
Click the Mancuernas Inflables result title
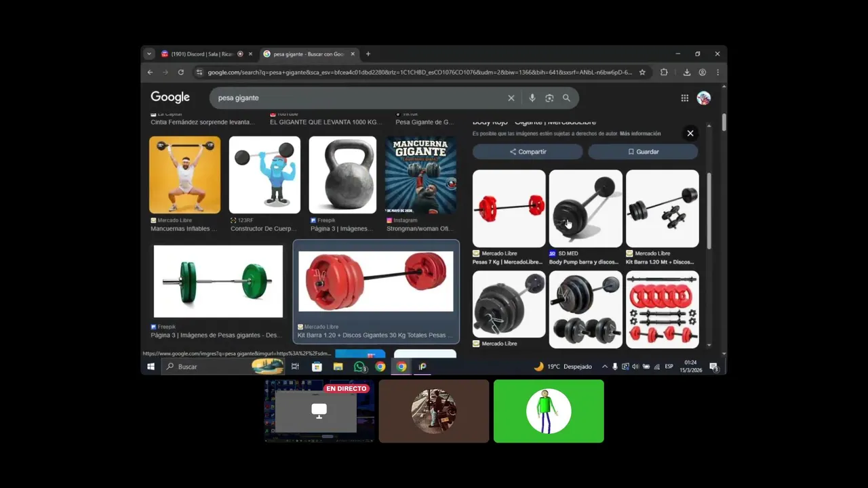[184, 228]
